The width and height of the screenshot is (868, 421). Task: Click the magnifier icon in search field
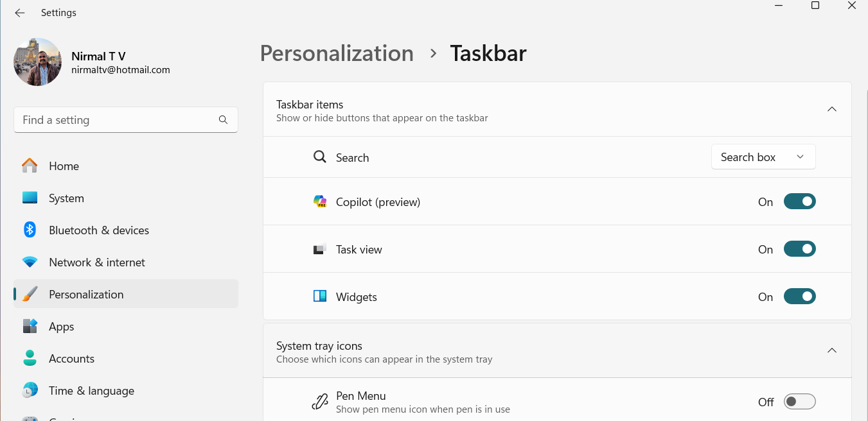[223, 119]
